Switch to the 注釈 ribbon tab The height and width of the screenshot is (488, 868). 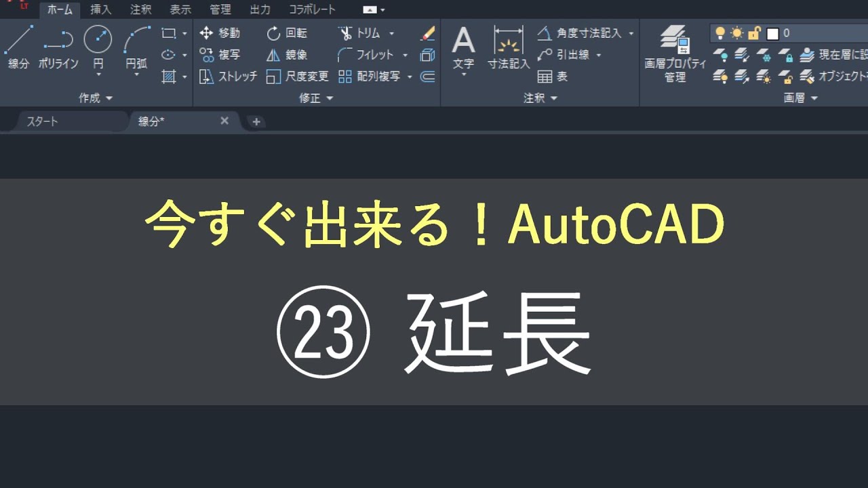(141, 9)
